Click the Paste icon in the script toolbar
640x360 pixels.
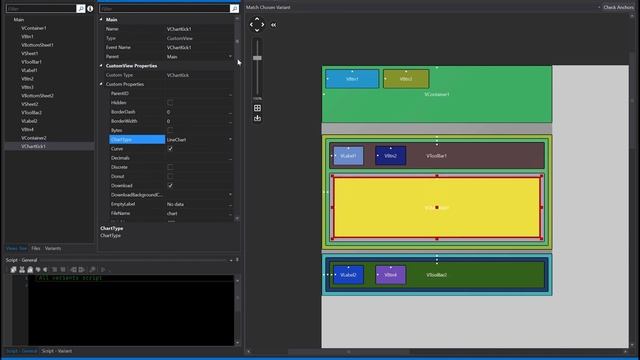[x=30, y=269]
